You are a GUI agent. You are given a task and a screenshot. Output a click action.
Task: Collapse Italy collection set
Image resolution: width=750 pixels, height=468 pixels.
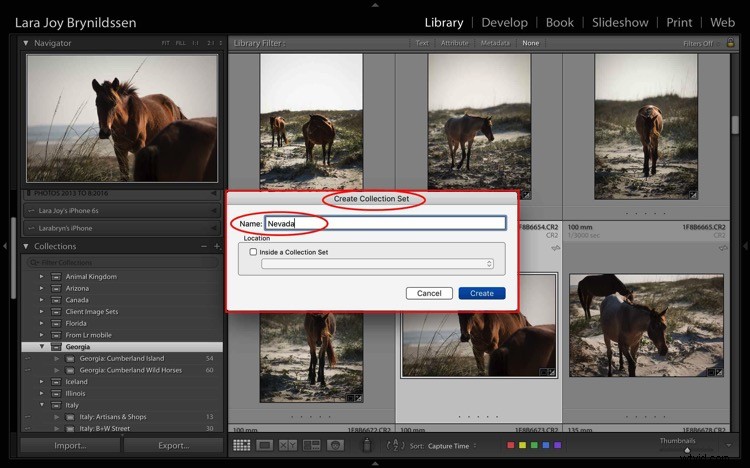point(42,405)
